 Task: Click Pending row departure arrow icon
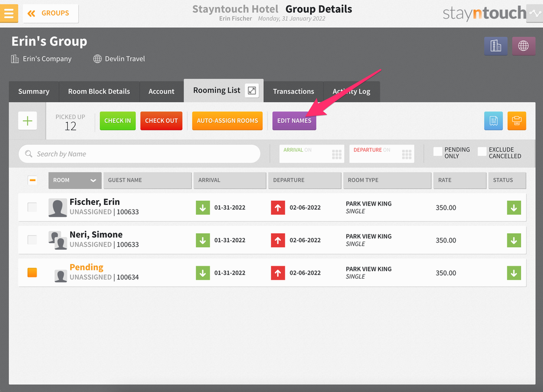pyautogui.click(x=278, y=273)
